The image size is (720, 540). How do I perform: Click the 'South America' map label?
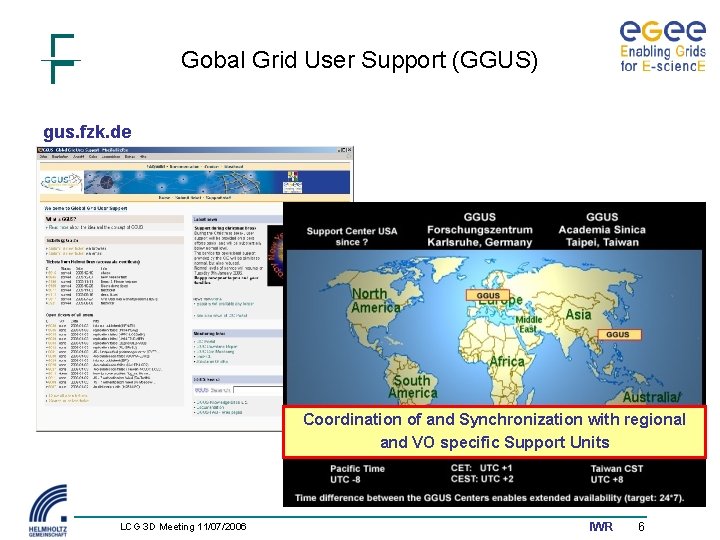[x=412, y=387]
